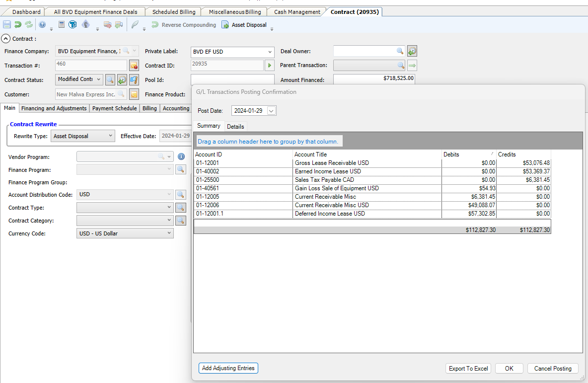
Task: Click the magnifier icon beside Contract Status
Action: click(110, 79)
